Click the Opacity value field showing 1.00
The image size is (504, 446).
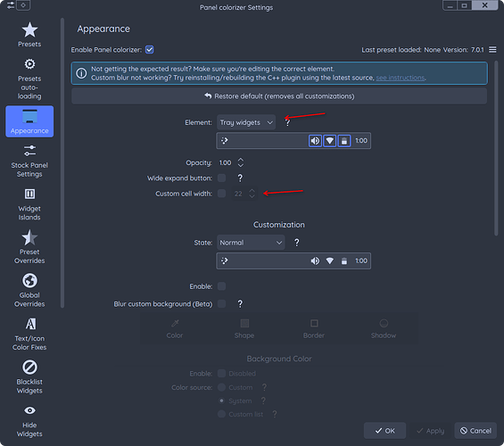coord(226,163)
